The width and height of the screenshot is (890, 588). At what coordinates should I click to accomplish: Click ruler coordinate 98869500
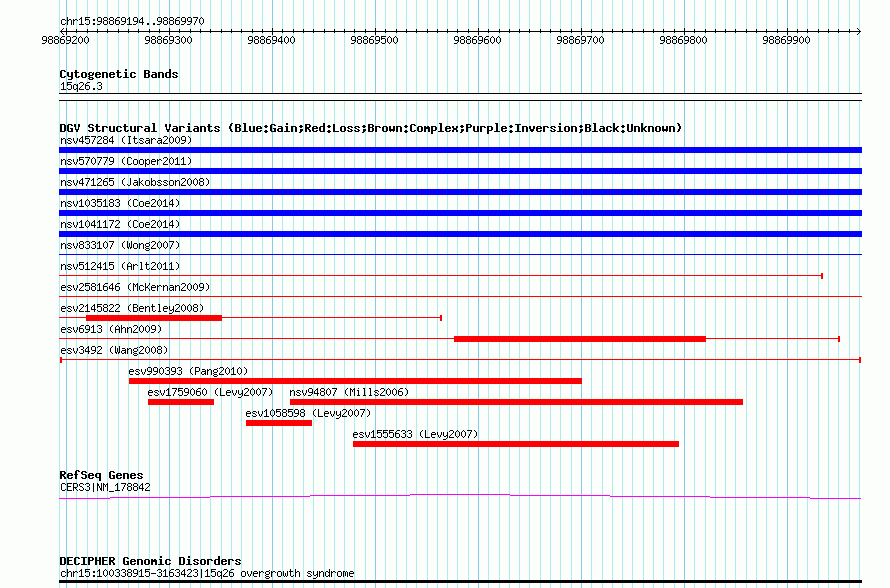point(375,40)
